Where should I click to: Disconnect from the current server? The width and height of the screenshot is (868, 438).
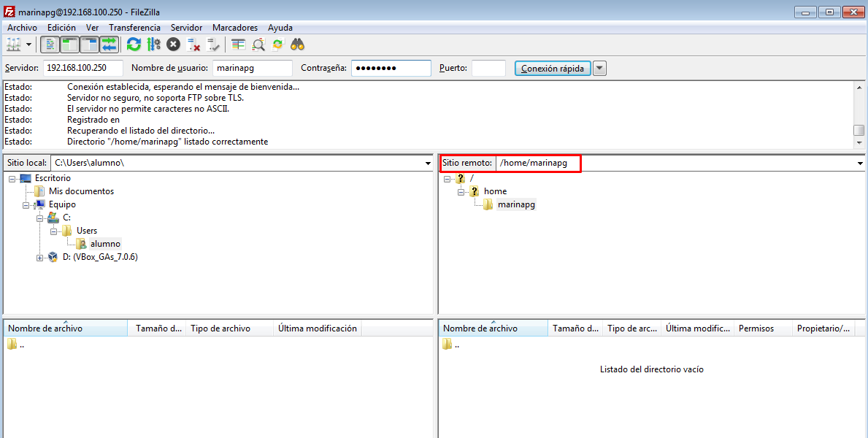pyautogui.click(x=193, y=45)
